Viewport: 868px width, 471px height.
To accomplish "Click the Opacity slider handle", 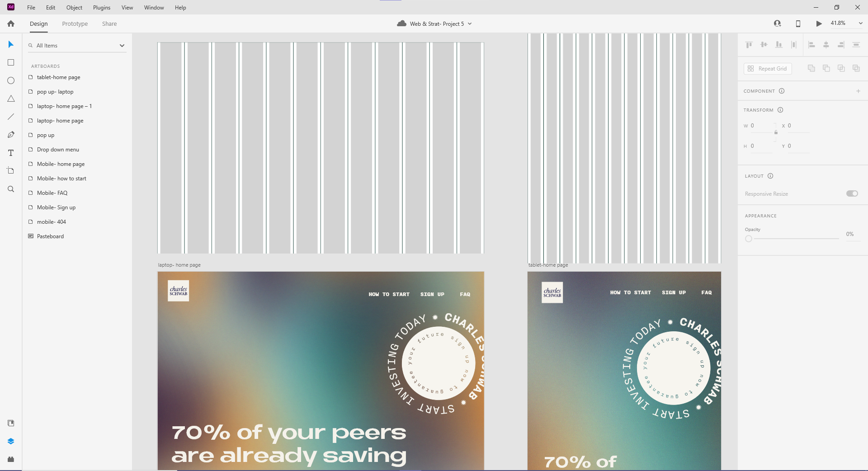I will 749,239.
